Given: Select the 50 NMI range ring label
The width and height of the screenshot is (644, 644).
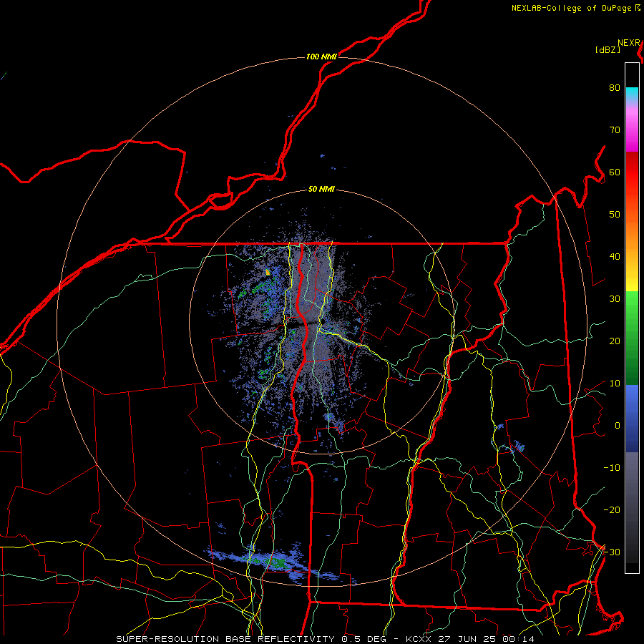Looking at the screenshot, I should (321, 190).
